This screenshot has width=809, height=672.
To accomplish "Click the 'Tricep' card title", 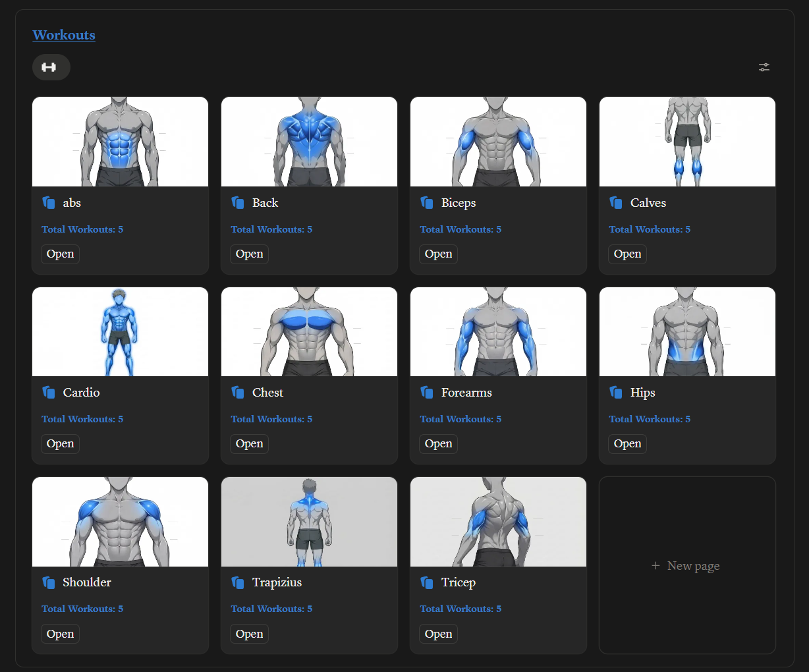I will (459, 582).
